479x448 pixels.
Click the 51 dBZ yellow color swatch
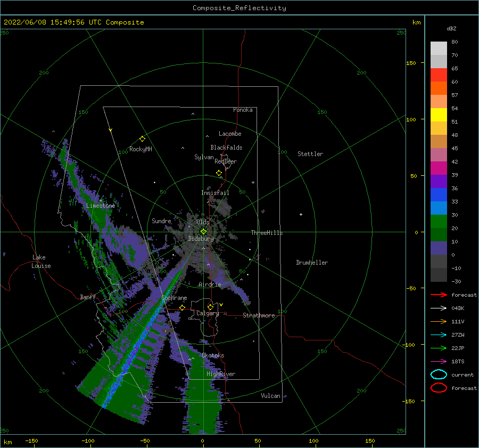coord(439,115)
